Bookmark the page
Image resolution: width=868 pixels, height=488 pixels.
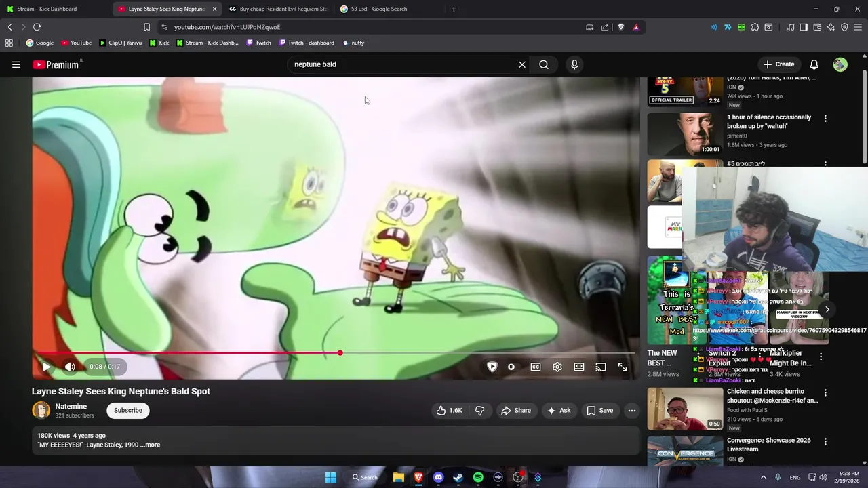[x=146, y=27]
